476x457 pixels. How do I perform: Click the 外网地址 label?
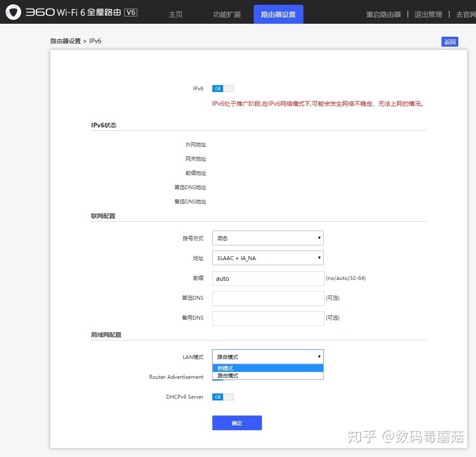(x=196, y=145)
